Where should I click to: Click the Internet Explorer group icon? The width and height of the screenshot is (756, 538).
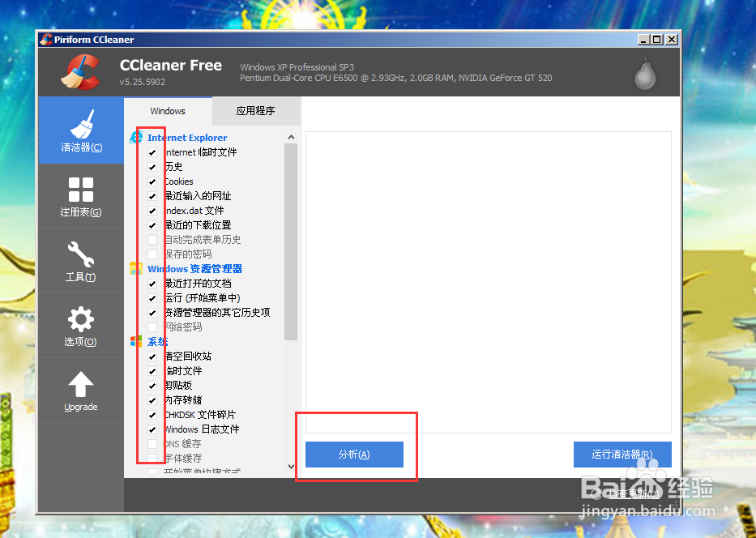click(136, 137)
